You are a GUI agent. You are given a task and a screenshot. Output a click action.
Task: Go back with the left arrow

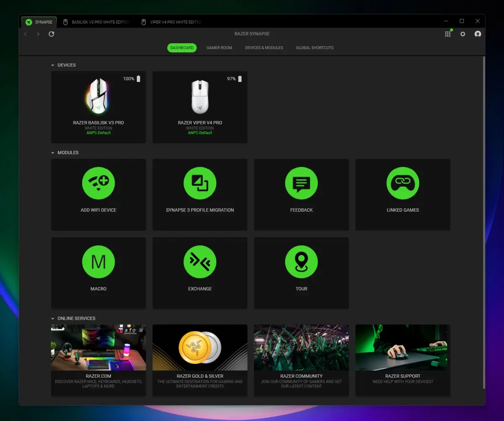point(26,34)
